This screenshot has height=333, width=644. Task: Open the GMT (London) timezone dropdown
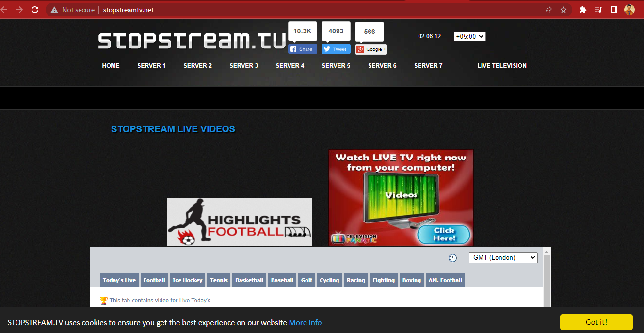503,258
